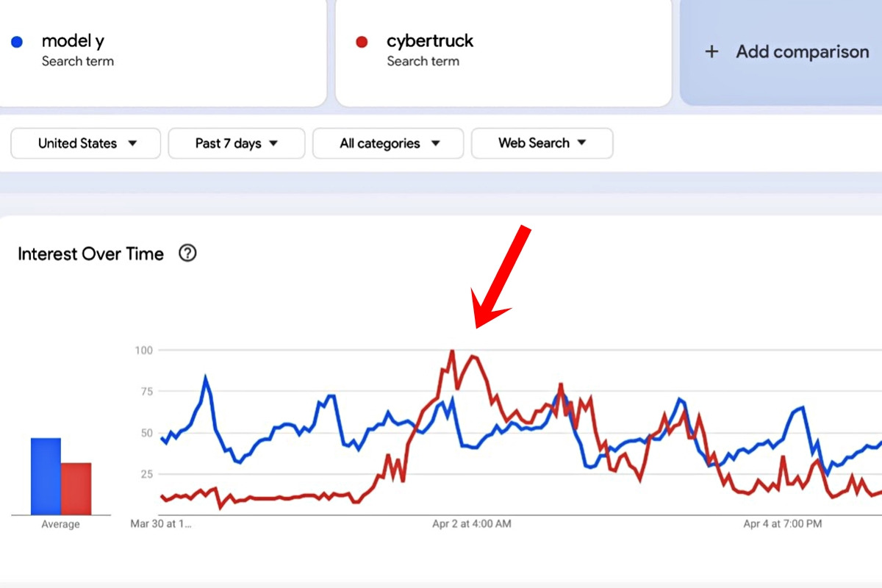
Task: Click the red Average bar
Action: pos(76,489)
